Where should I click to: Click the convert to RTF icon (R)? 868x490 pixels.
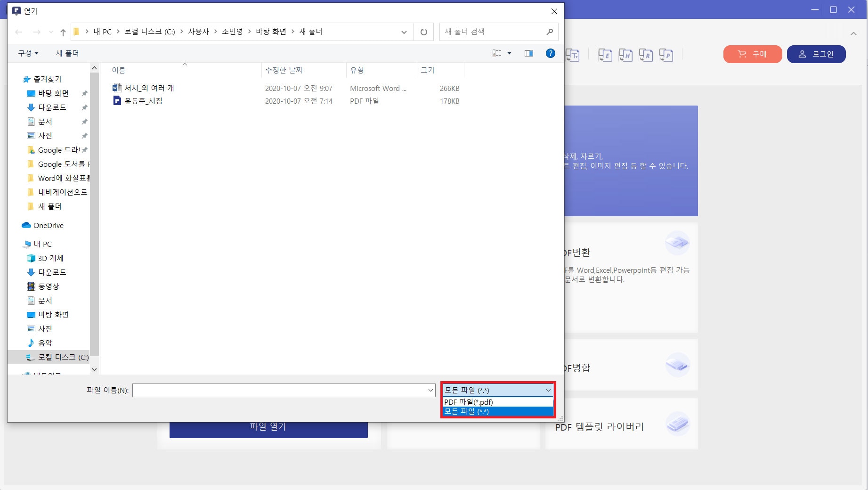tap(646, 55)
